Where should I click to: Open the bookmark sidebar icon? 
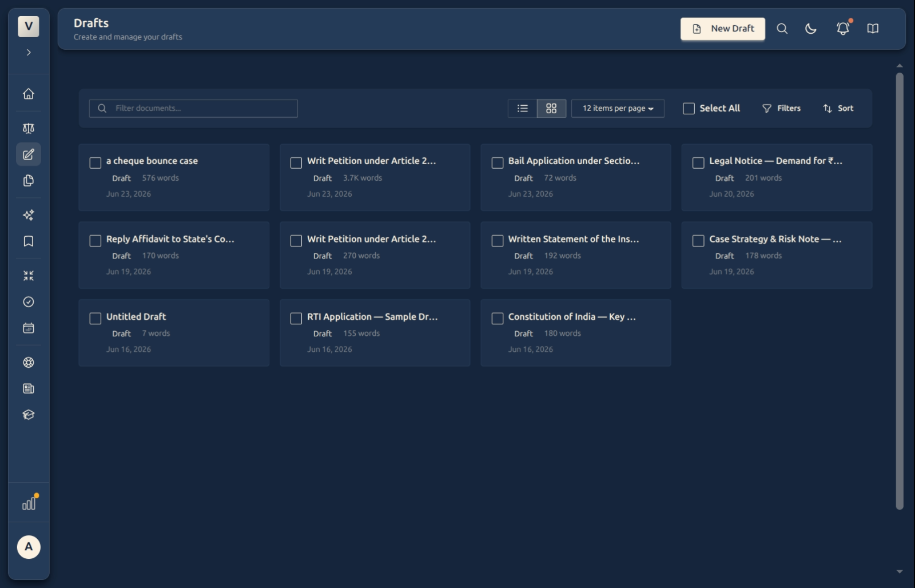(x=29, y=241)
